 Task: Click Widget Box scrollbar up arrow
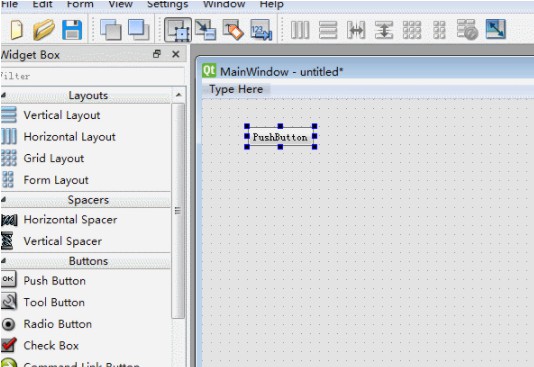point(178,95)
